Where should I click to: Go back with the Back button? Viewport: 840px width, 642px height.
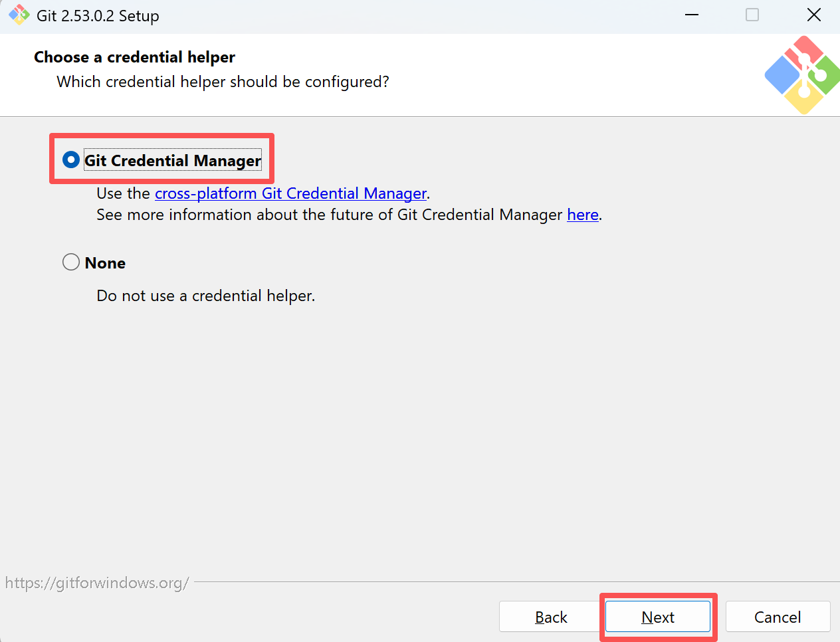pos(551,617)
